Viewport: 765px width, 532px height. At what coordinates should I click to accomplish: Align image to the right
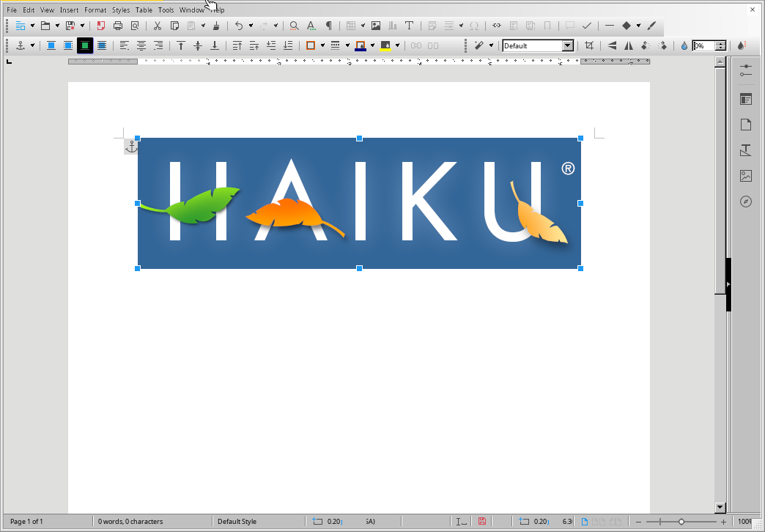(x=158, y=45)
